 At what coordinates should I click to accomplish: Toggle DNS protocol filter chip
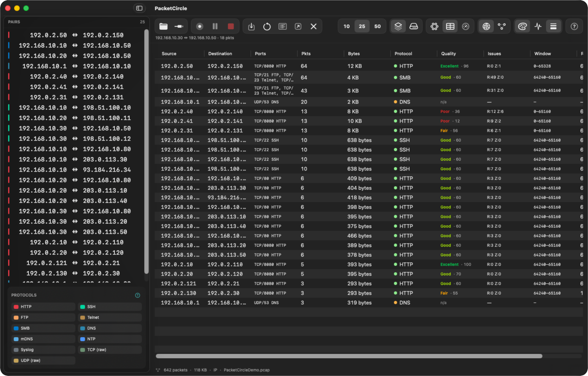click(110, 328)
